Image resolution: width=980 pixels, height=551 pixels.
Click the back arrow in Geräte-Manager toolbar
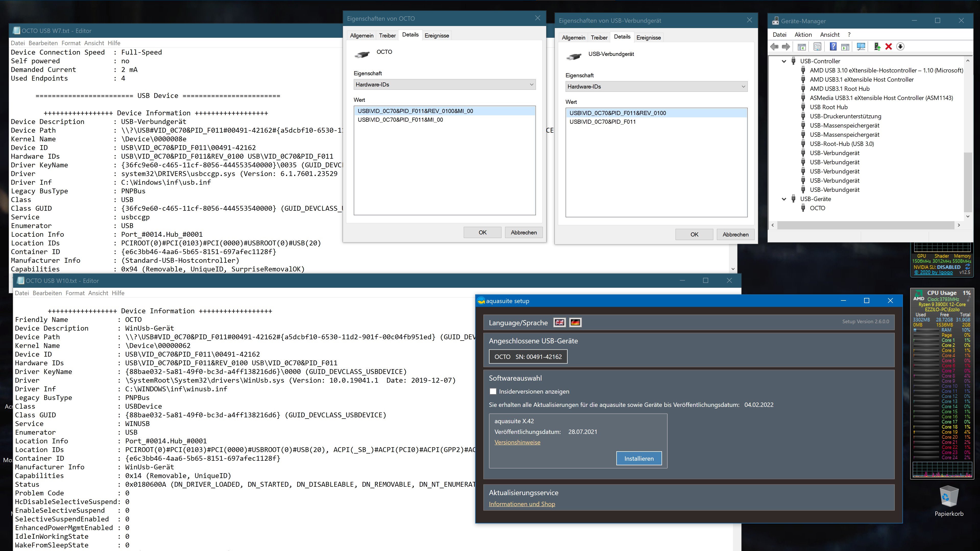[774, 47]
